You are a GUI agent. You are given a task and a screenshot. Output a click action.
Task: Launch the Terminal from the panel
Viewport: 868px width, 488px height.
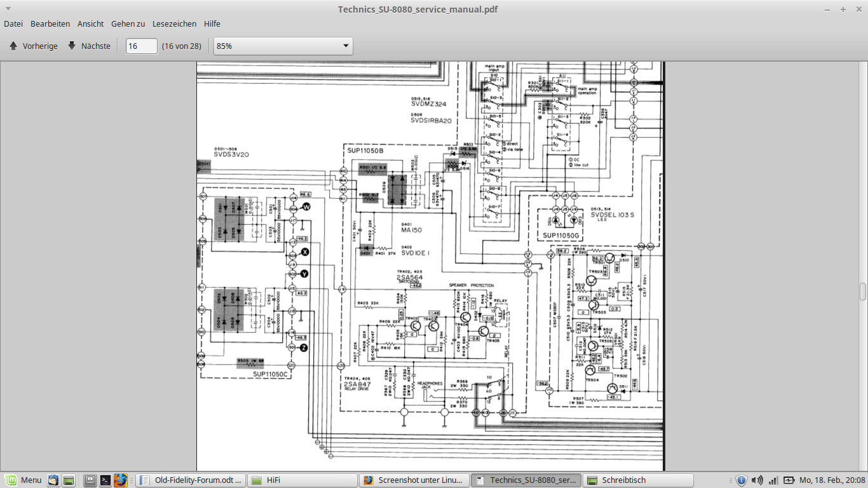click(105, 480)
